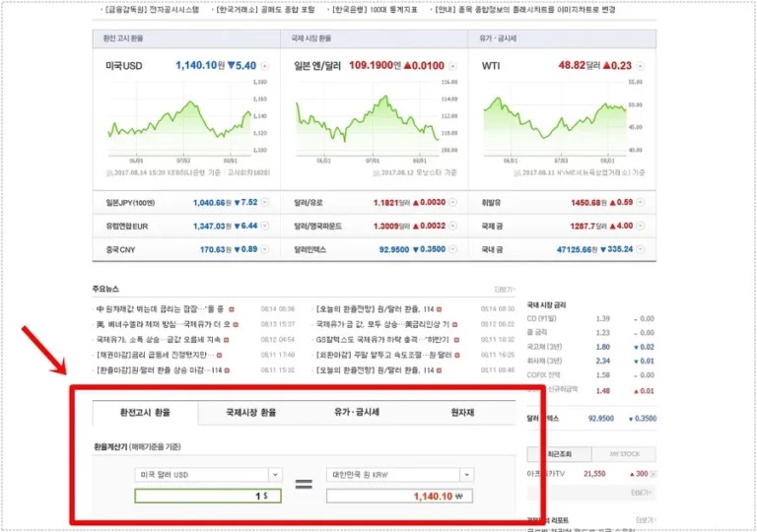Open news '[외환마감] 주말 앞두고 속도조절'

tap(383, 356)
